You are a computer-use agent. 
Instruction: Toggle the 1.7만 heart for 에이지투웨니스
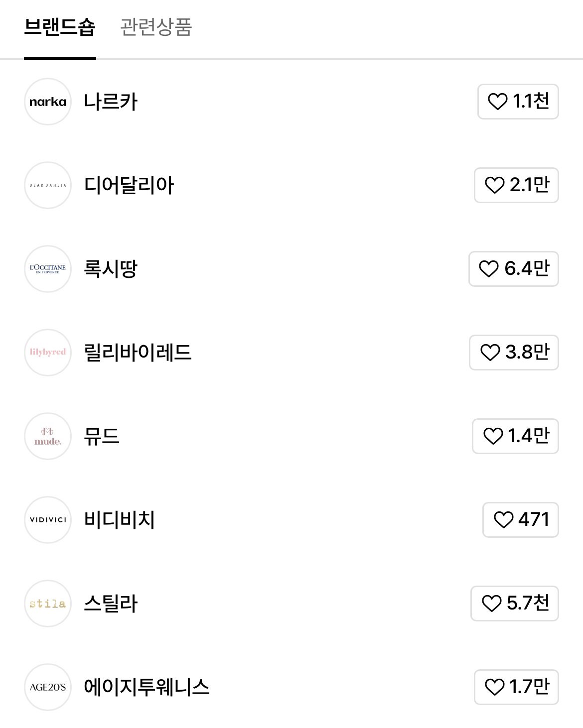tap(516, 687)
